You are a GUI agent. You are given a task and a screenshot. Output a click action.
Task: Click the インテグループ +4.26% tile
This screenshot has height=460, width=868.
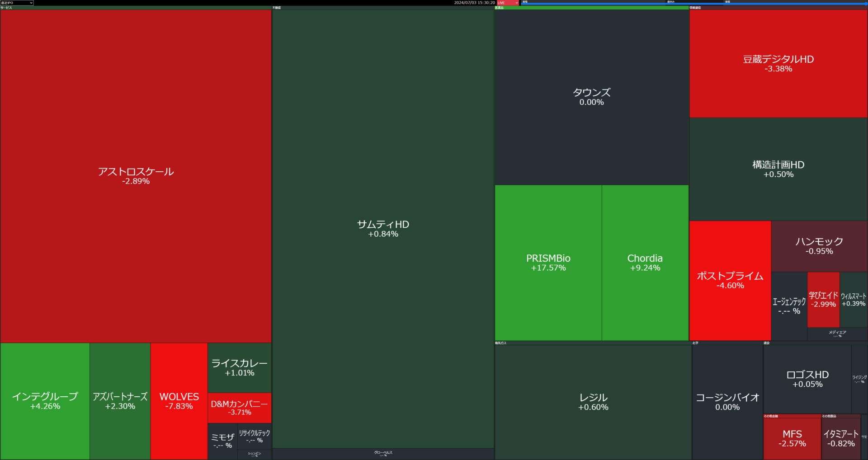tap(45, 401)
